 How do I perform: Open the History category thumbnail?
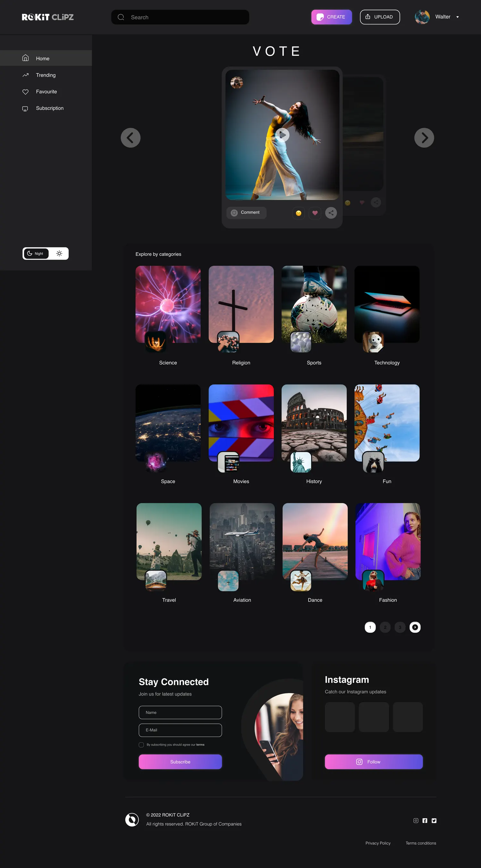pos(314,423)
